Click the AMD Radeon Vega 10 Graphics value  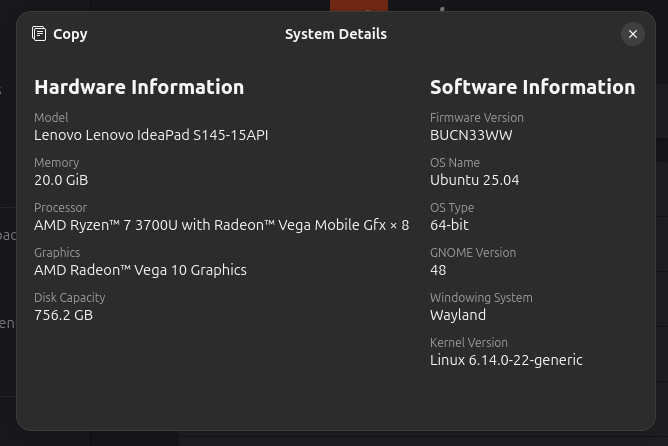(140, 270)
